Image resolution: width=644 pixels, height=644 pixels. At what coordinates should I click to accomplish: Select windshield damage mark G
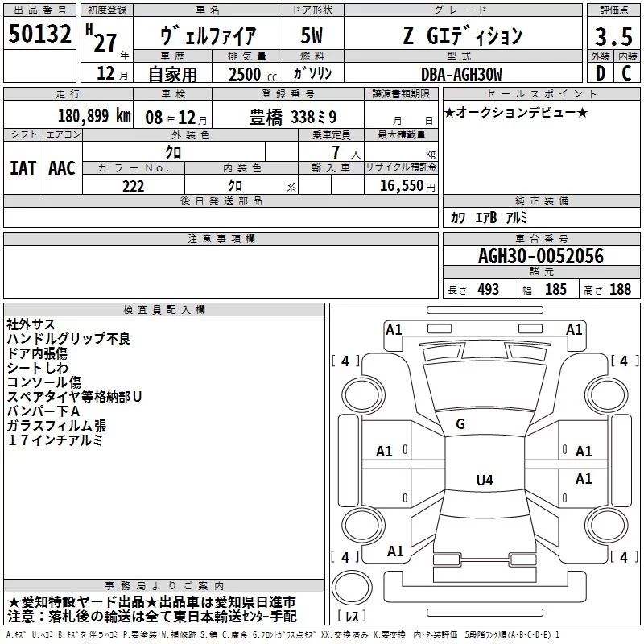click(460, 424)
